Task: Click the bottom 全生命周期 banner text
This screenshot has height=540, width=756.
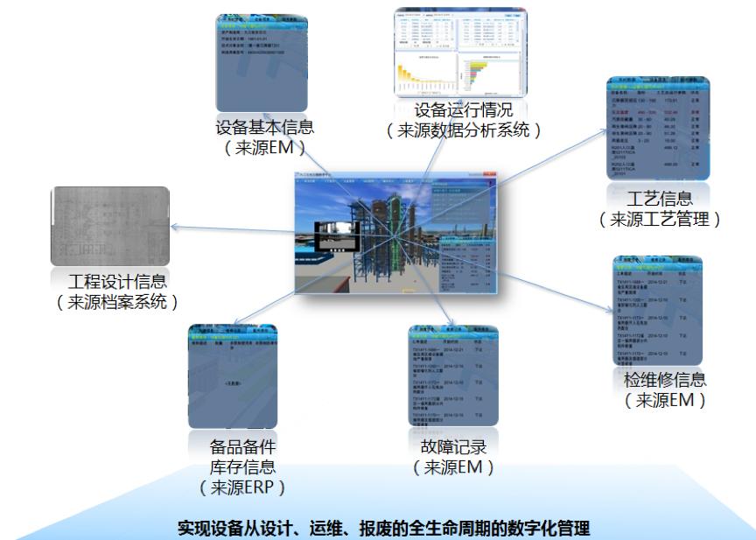Action: tap(383, 528)
